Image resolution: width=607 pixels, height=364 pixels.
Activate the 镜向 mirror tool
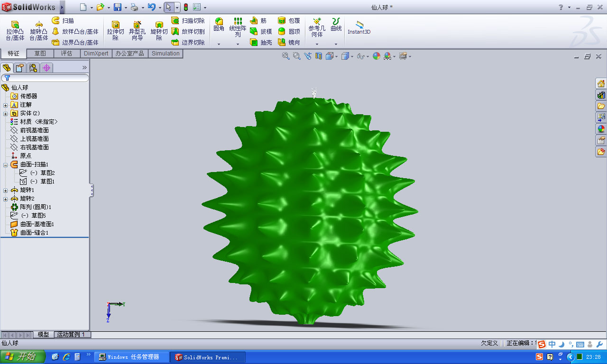pyautogui.click(x=289, y=43)
